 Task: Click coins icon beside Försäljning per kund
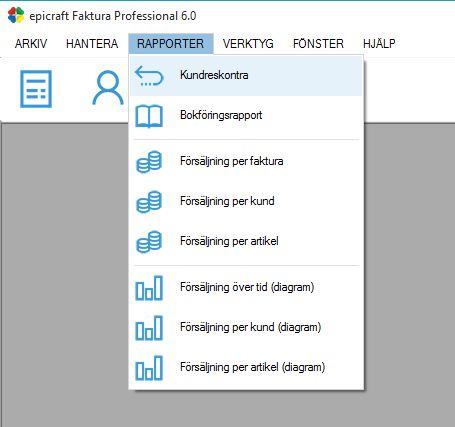pyautogui.click(x=149, y=202)
